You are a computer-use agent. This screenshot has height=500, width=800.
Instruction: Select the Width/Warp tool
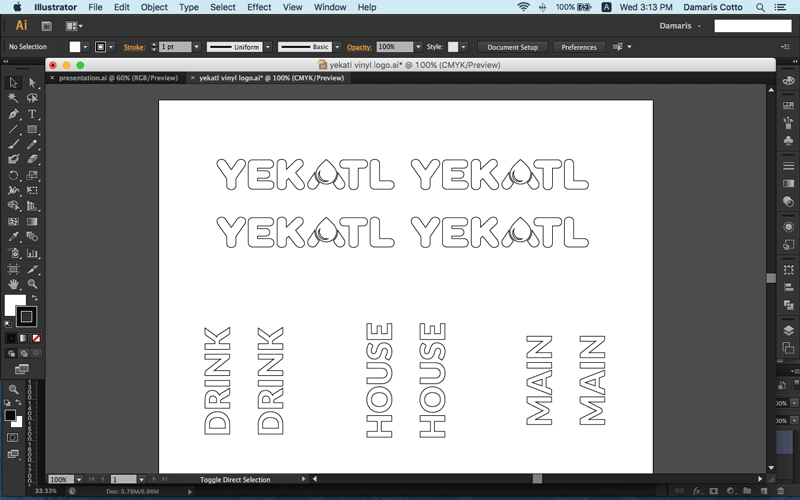[13, 190]
